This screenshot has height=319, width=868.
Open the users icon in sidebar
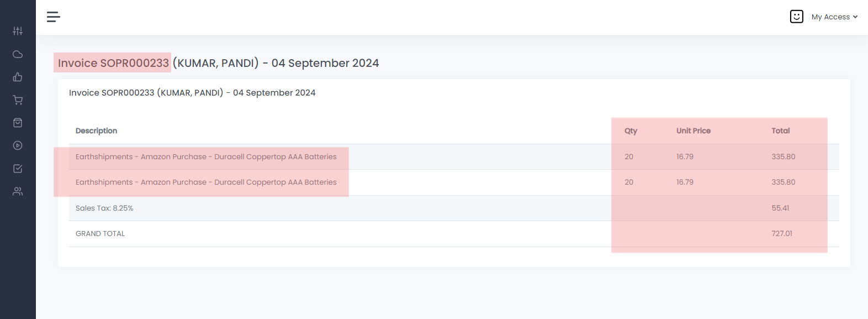pyautogui.click(x=18, y=191)
